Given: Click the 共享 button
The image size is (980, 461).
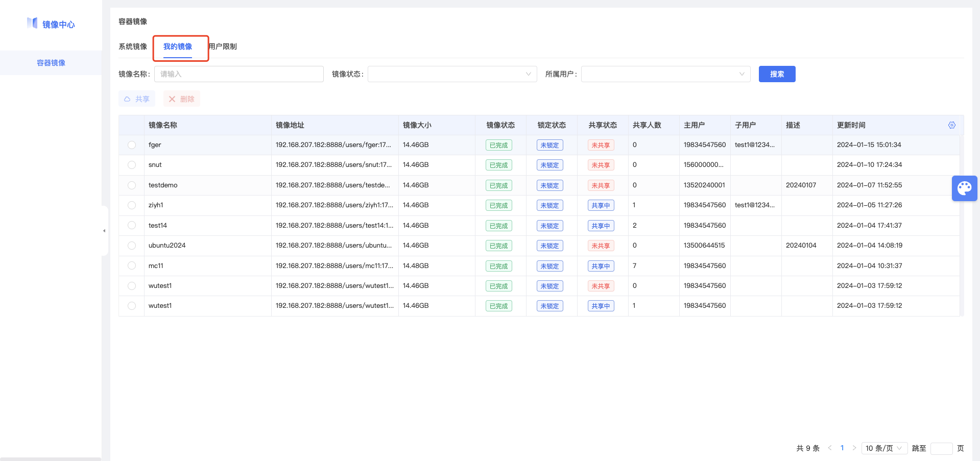Looking at the screenshot, I should (x=137, y=99).
